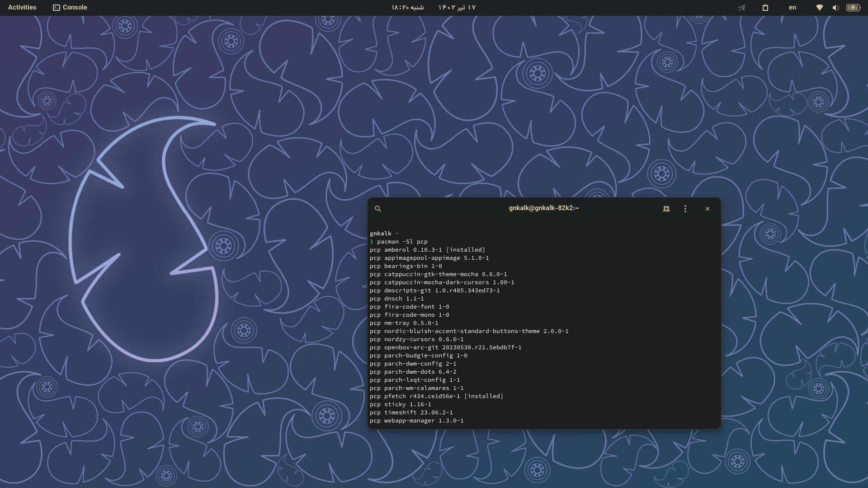Open the Console app menu in the top bar
Screen dimensions: 868x488
click(x=75, y=8)
